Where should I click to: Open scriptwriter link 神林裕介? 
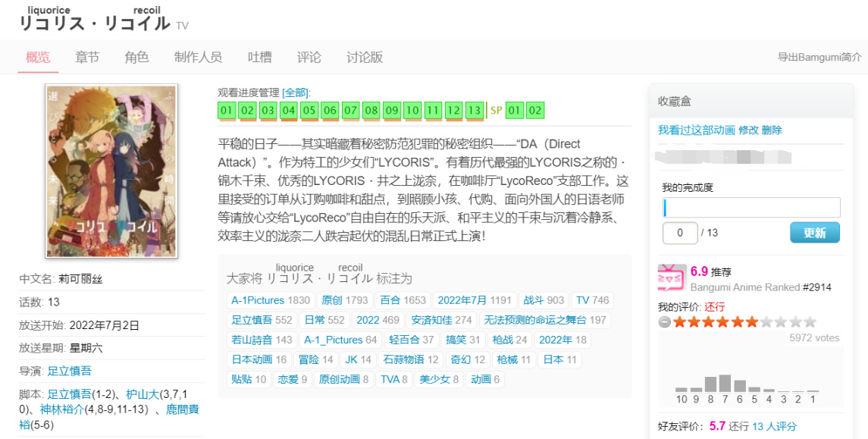[62, 409]
